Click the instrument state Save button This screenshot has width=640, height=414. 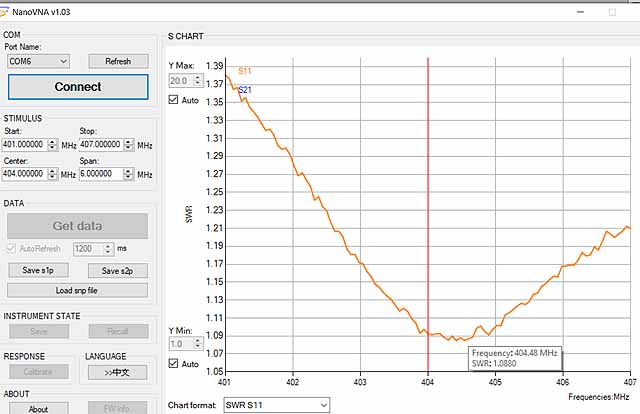(39, 331)
